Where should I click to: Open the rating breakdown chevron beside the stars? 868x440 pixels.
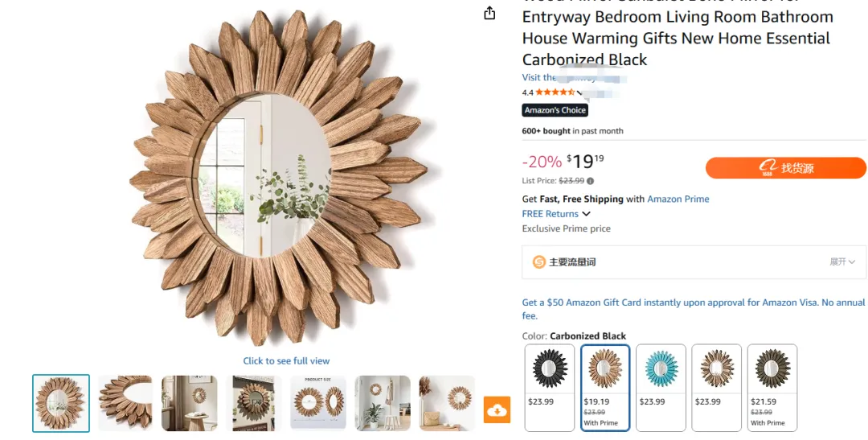(x=580, y=93)
